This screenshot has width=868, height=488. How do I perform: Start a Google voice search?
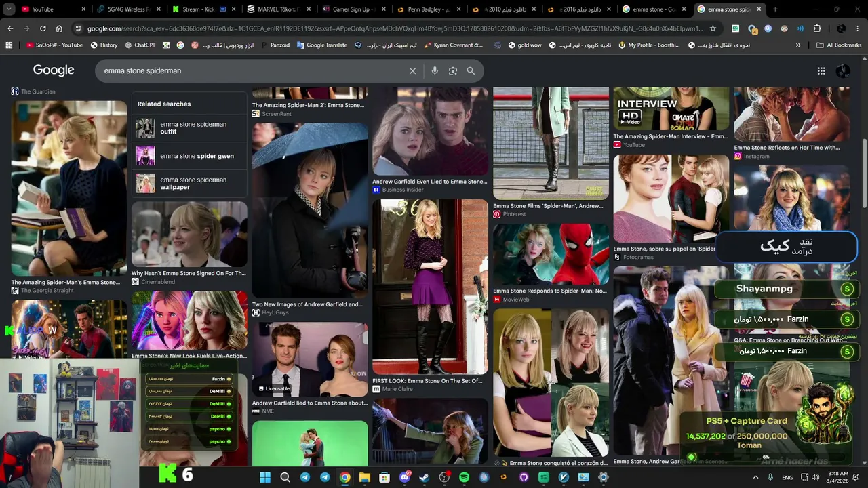click(435, 70)
